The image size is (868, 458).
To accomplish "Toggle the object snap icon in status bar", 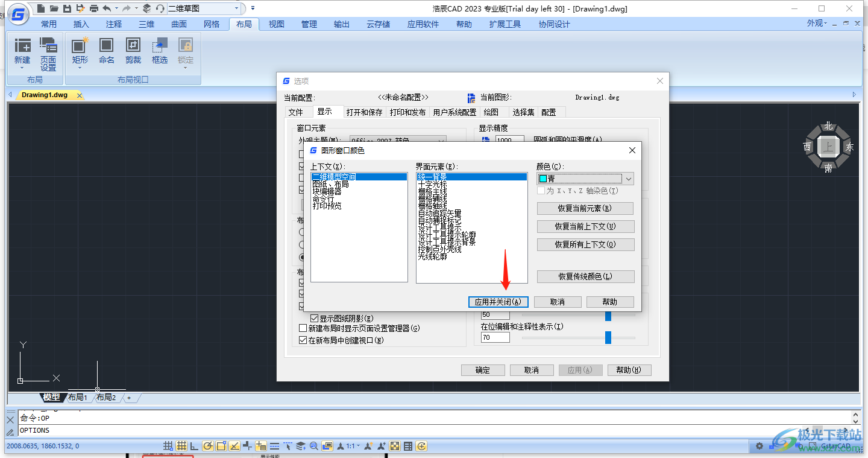I will [221, 446].
